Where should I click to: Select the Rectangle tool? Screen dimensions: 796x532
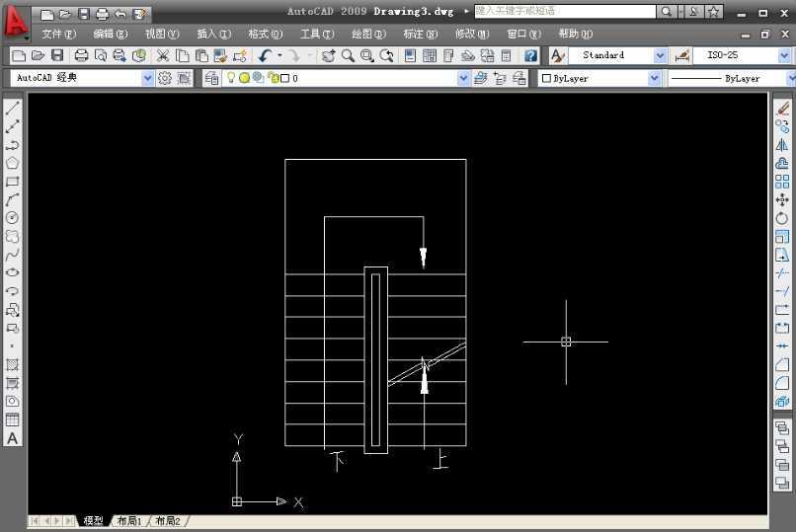coord(12,182)
